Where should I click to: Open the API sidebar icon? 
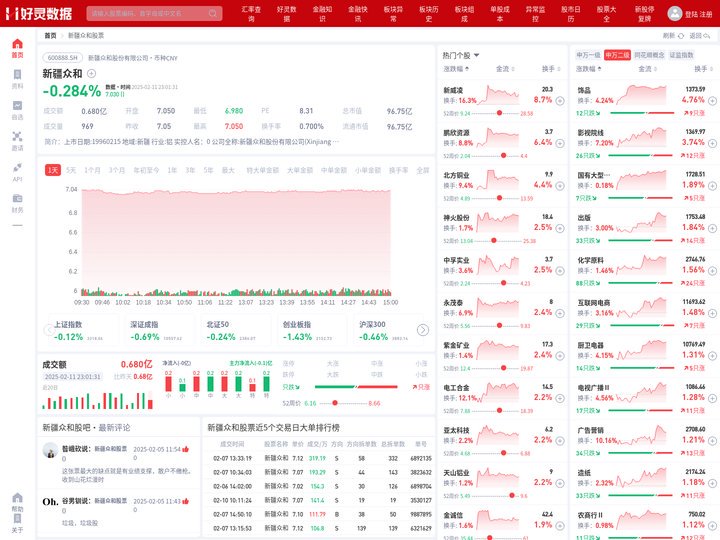pos(17,168)
